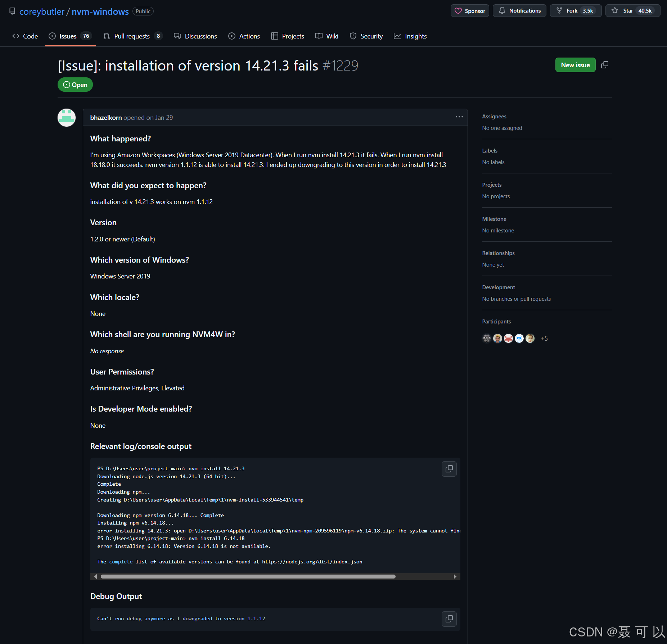
Task: Open the fifth participant avatar
Action: pos(530,339)
